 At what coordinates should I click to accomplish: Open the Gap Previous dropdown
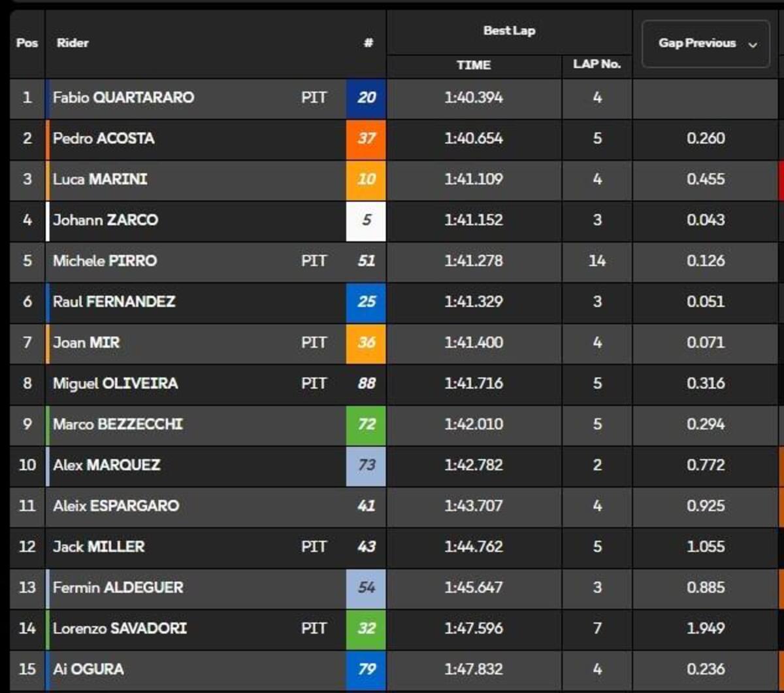pos(706,44)
